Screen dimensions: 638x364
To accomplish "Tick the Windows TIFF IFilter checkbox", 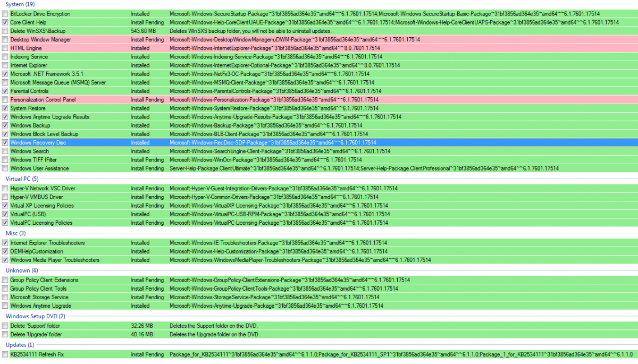I will pos(5,160).
